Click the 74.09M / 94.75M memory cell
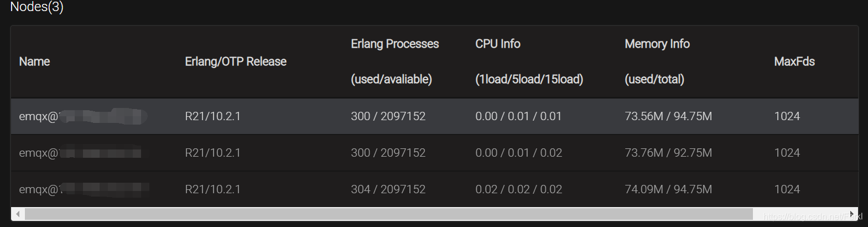The image size is (868, 227). pyautogui.click(x=668, y=189)
